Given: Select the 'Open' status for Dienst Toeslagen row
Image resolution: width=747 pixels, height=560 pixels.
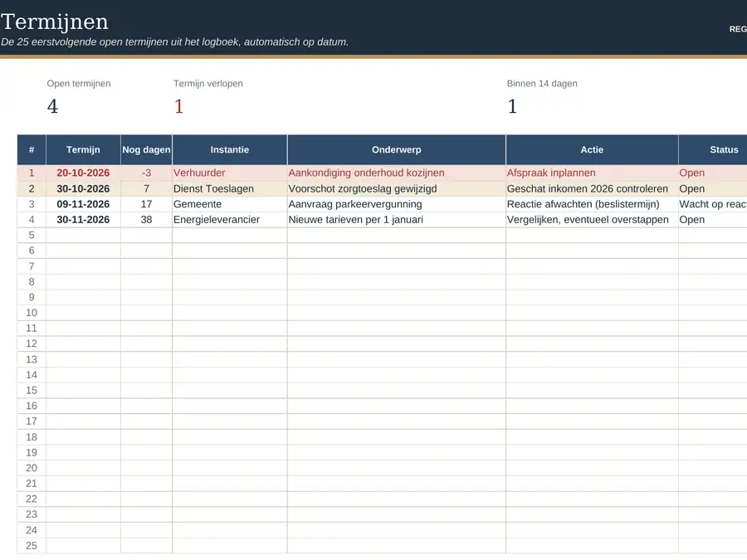Looking at the screenshot, I should (x=713, y=188).
